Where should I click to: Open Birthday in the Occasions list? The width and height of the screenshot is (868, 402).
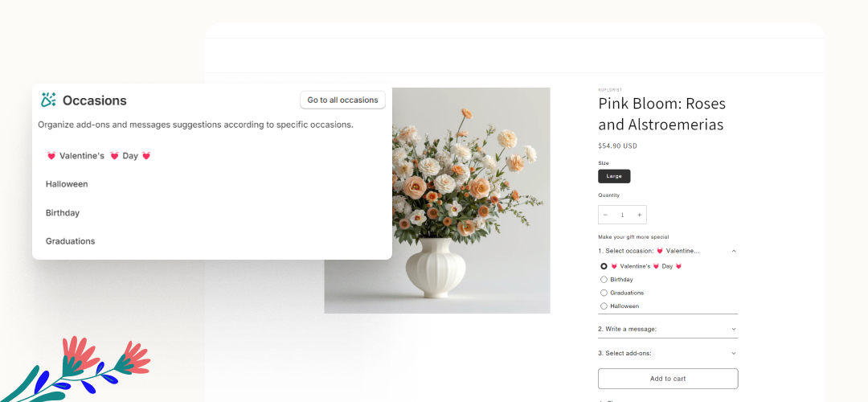click(63, 213)
